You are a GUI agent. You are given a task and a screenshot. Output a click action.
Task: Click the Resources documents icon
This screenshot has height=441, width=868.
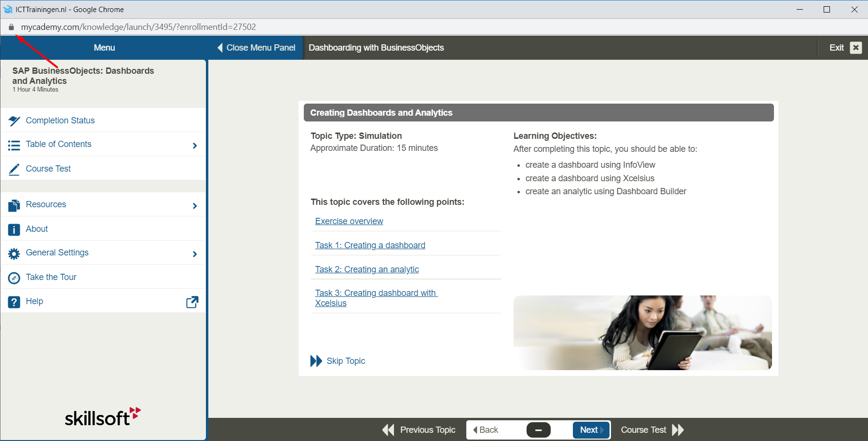coord(14,205)
